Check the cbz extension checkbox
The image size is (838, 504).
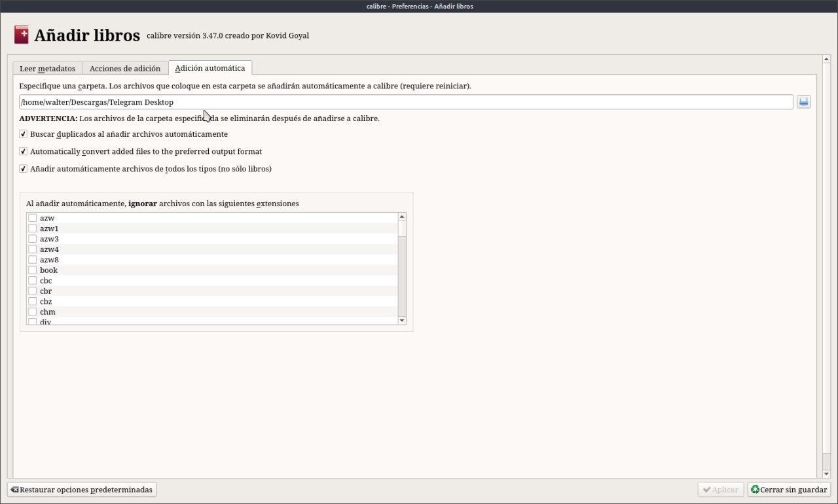pyautogui.click(x=32, y=302)
